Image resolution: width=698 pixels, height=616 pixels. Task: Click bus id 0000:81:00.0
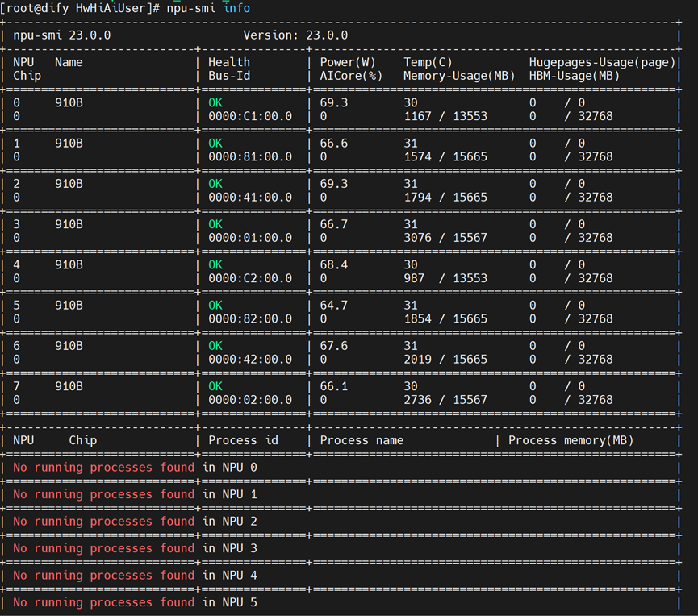click(x=250, y=157)
